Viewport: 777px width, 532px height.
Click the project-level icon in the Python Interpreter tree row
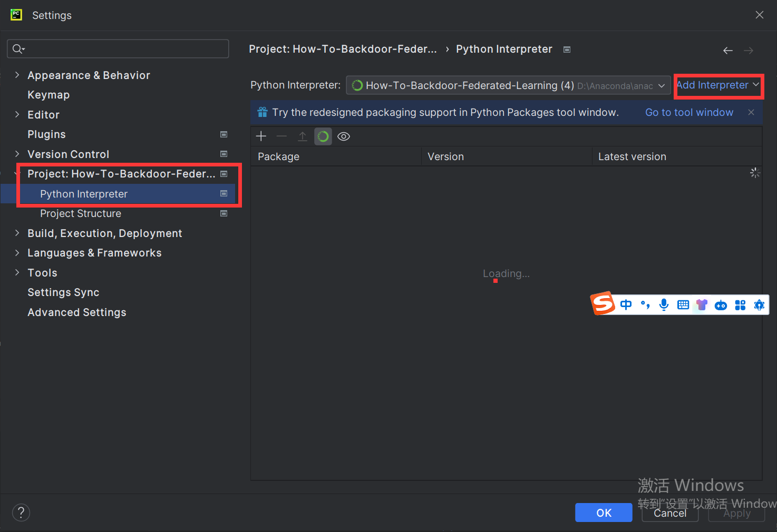(x=224, y=193)
